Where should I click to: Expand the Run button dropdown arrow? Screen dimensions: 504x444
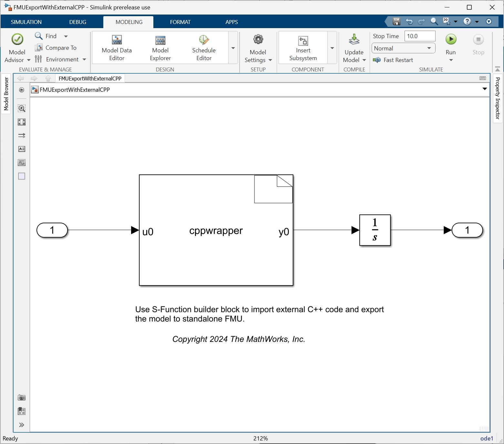point(451,60)
